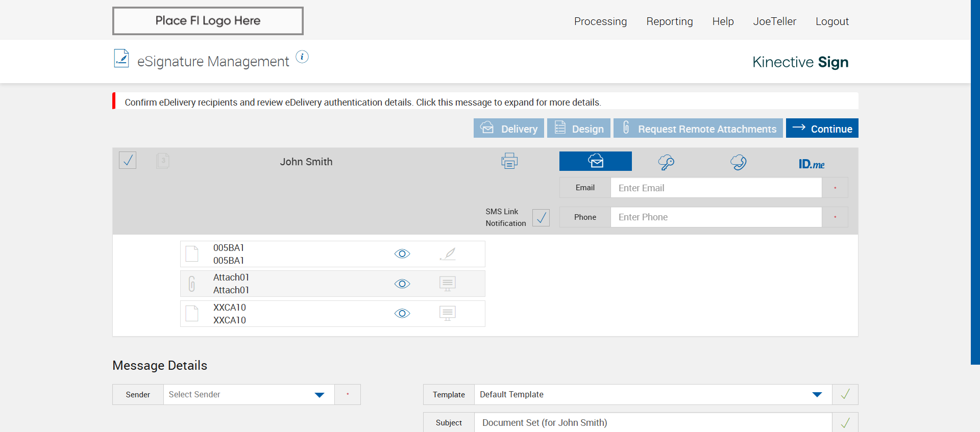Click the green checkmark beside Subject
The image size is (980, 432).
[845, 422]
